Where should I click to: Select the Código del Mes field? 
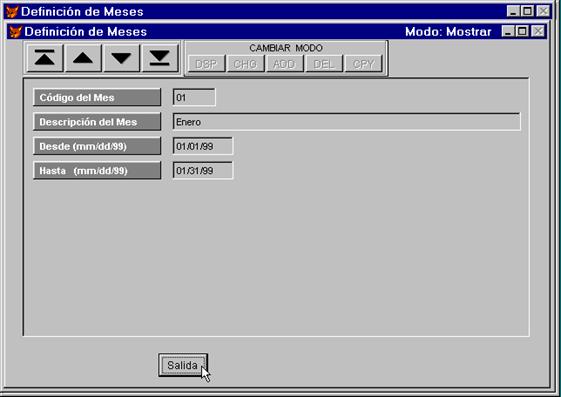[194, 97]
